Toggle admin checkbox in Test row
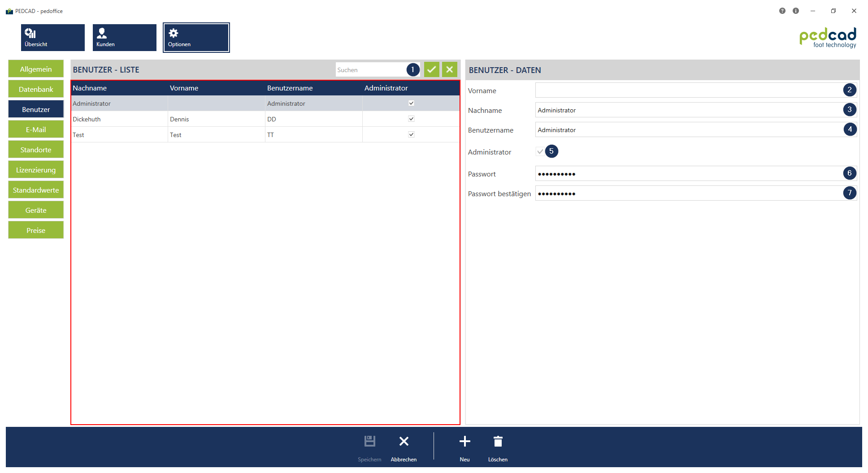 coord(411,134)
